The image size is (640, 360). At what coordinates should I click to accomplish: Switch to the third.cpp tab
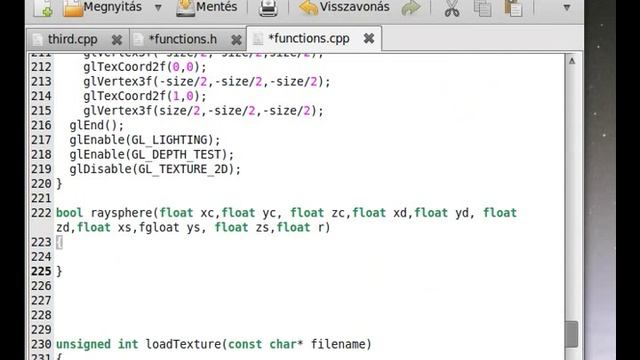pos(72,40)
